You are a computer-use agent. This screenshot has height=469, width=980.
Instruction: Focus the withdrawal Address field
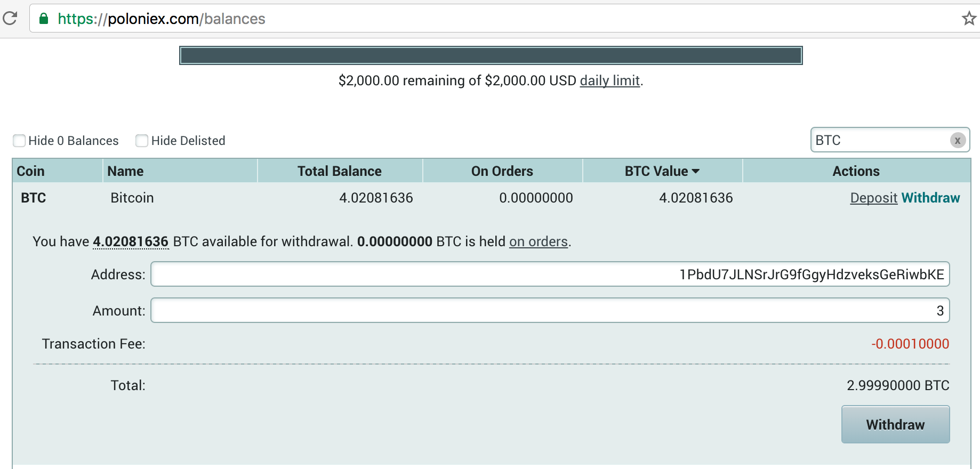[550, 274]
